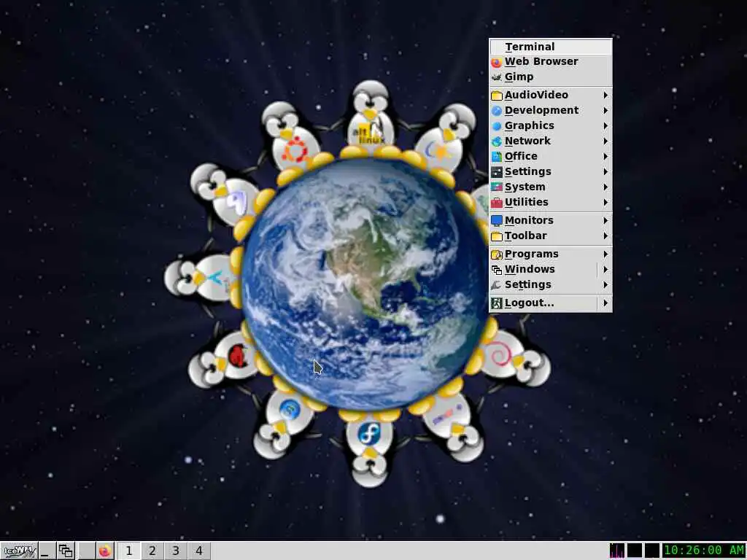Expand the Network submenu arrow

(605, 141)
